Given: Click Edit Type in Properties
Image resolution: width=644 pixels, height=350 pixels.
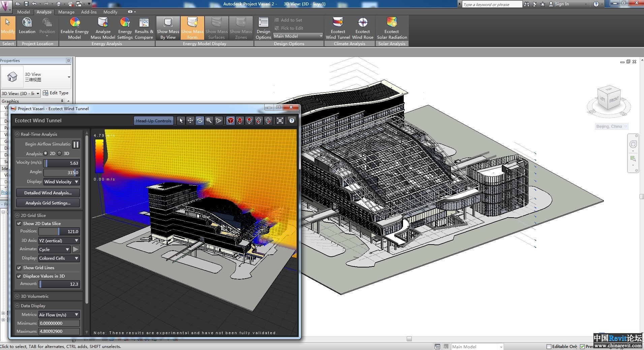Looking at the screenshot, I should (56, 93).
